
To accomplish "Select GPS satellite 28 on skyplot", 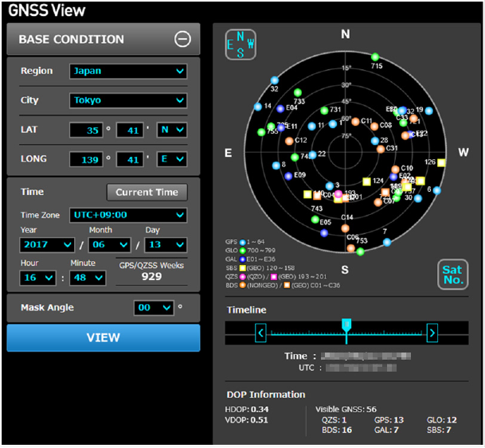I will click(375, 141).
